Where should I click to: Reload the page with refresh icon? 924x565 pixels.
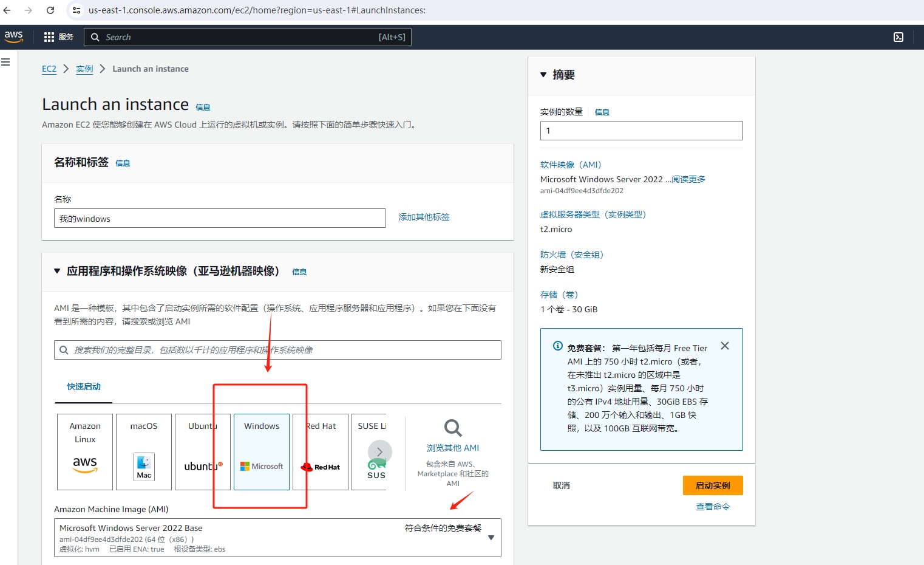50,10
